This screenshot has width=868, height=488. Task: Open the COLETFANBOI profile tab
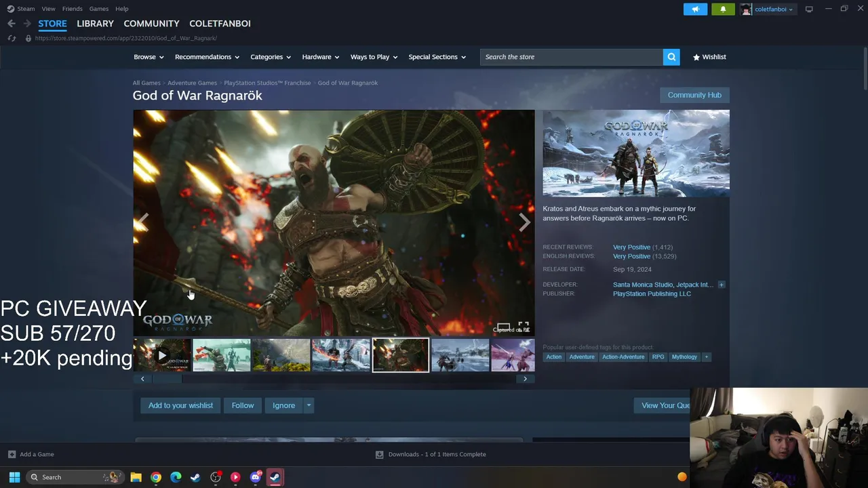(x=220, y=24)
